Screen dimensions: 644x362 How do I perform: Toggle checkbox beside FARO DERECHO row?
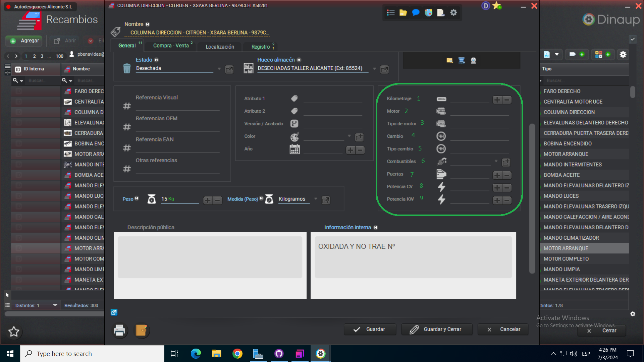tap(19, 91)
